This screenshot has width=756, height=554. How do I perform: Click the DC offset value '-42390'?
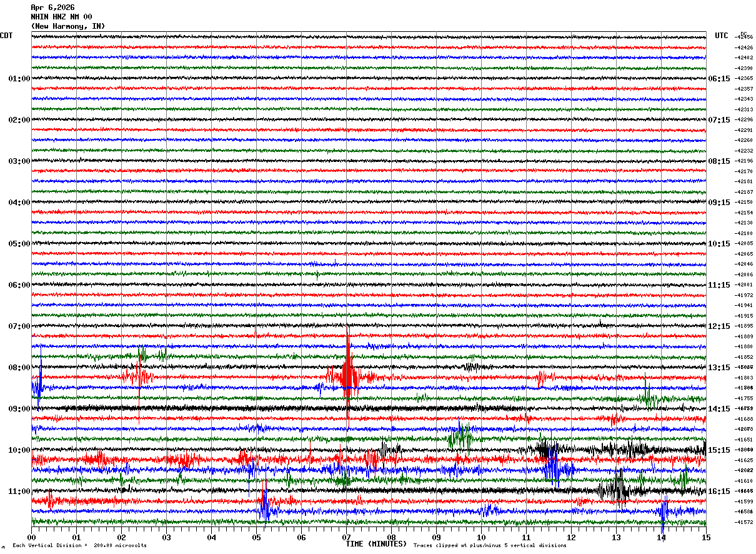[744, 68]
